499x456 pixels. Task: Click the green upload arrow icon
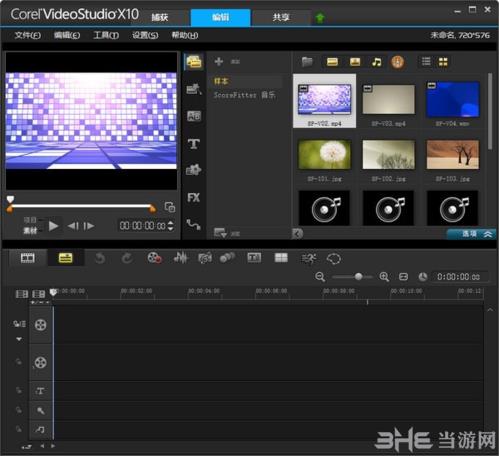[320, 17]
